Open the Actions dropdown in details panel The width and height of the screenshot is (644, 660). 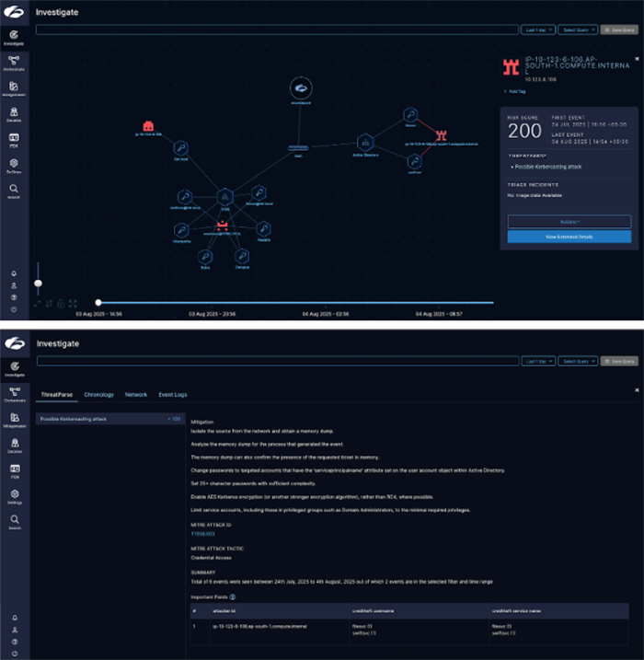click(569, 221)
